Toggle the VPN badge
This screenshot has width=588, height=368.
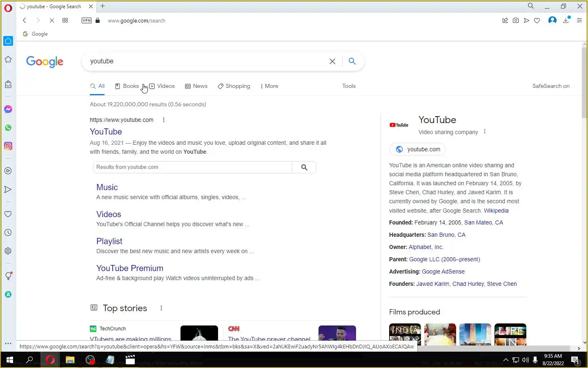(x=87, y=20)
